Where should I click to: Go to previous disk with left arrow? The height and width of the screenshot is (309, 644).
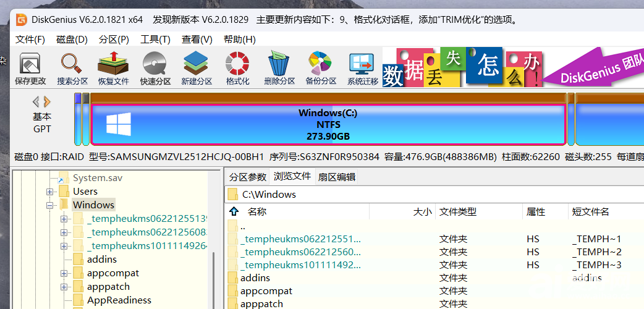click(x=36, y=101)
